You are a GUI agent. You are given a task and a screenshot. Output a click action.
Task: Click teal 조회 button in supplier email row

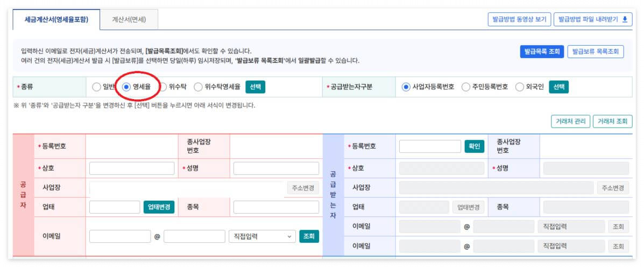click(309, 236)
